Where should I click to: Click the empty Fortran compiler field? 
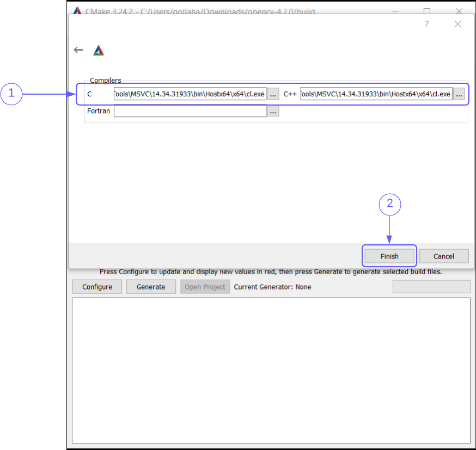190,110
